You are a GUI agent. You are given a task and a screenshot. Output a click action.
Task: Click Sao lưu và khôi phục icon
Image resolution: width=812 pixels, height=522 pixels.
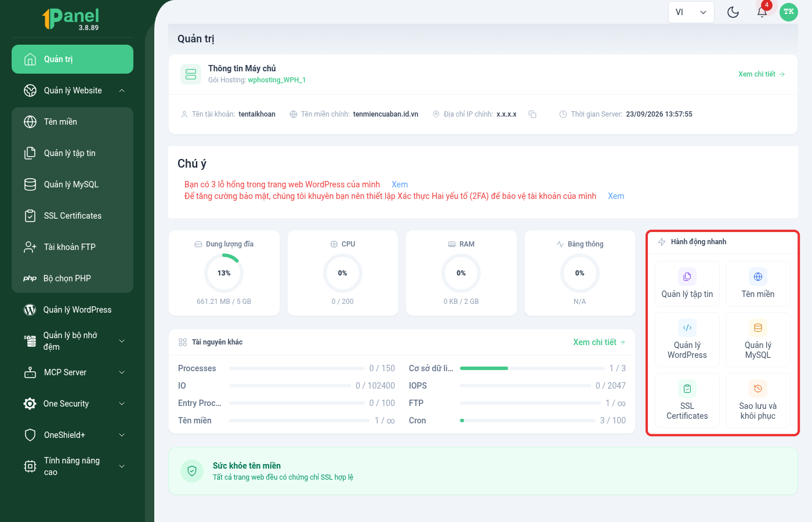click(758, 389)
